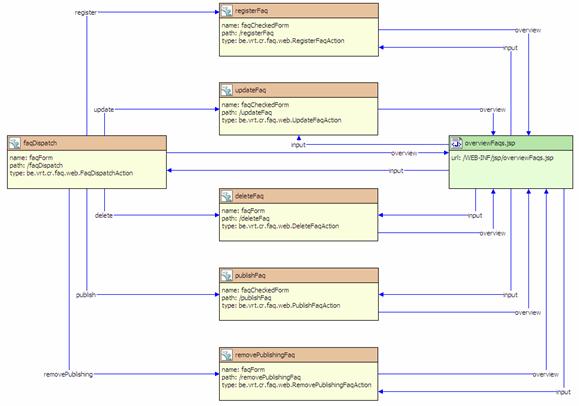Click the type FaqDispatchAction line
The image size is (579, 406).
[x=71, y=173]
